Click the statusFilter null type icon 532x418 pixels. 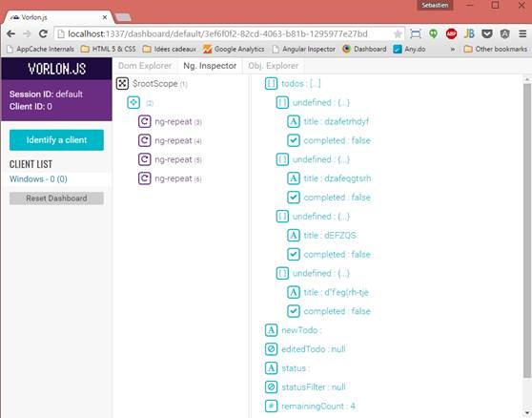point(271,387)
